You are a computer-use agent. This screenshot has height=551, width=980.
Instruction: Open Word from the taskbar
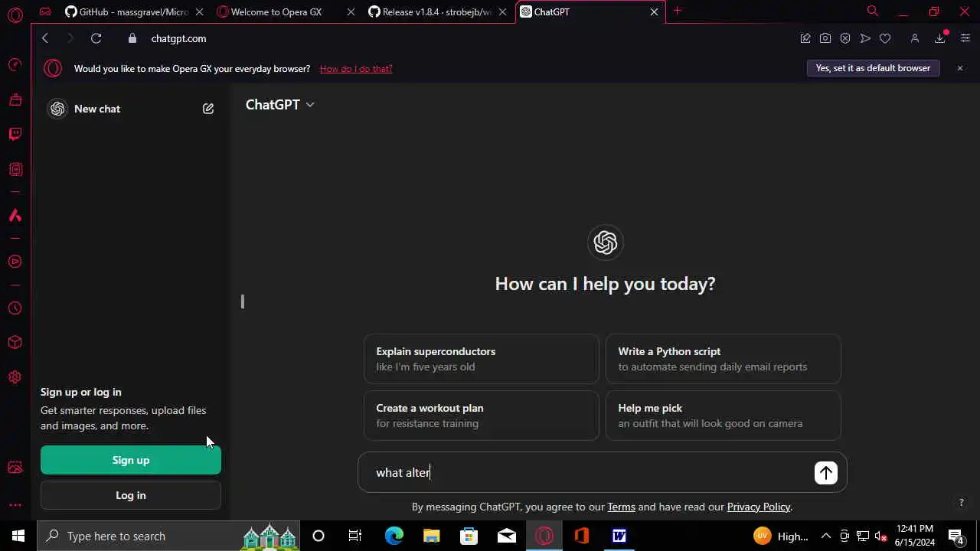tap(619, 536)
